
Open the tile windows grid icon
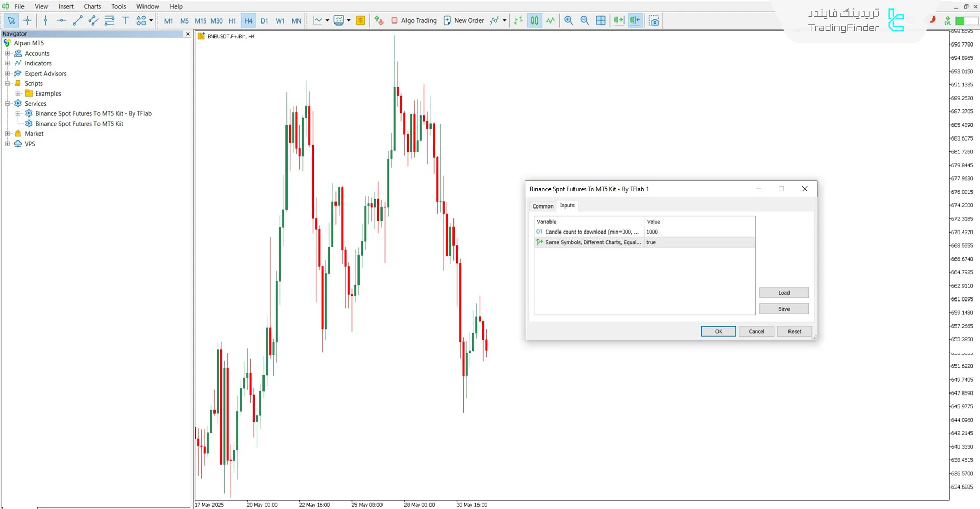tap(601, 20)
